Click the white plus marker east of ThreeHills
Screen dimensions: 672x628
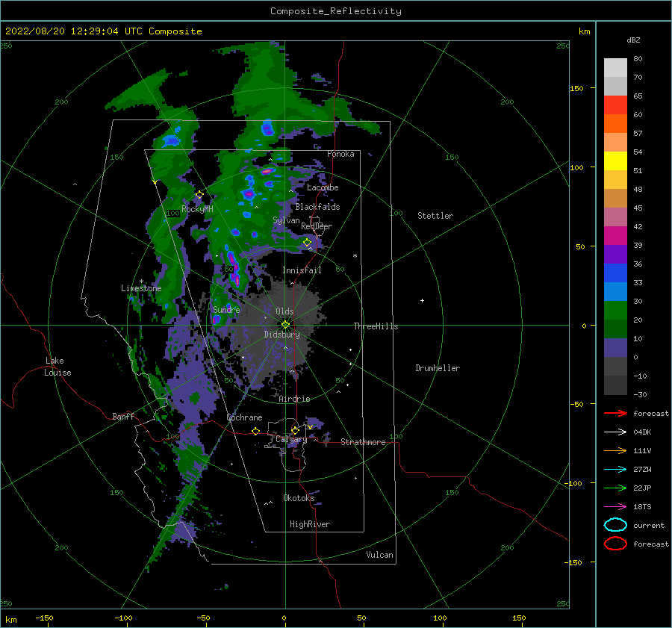(x=422, y=300)
